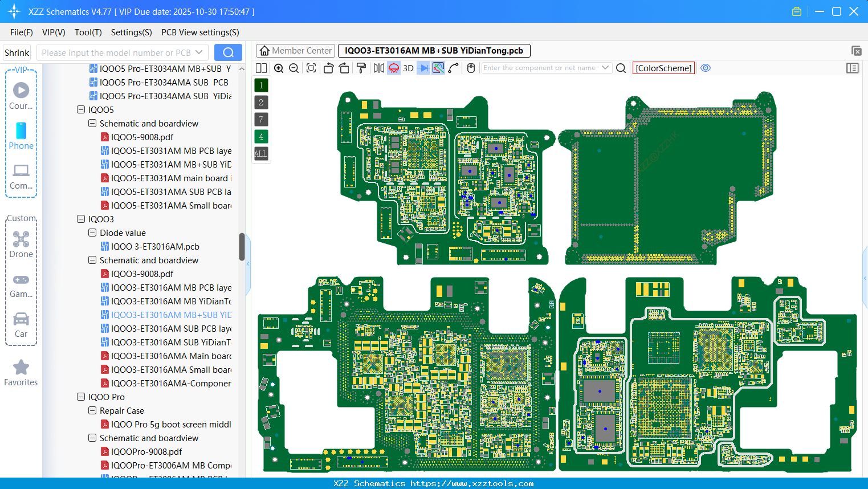Image resolution: width=868 pixels, height=489 pixels.
Task: Open the IQOO3-9008.pdf file
Action: [142, 274]
